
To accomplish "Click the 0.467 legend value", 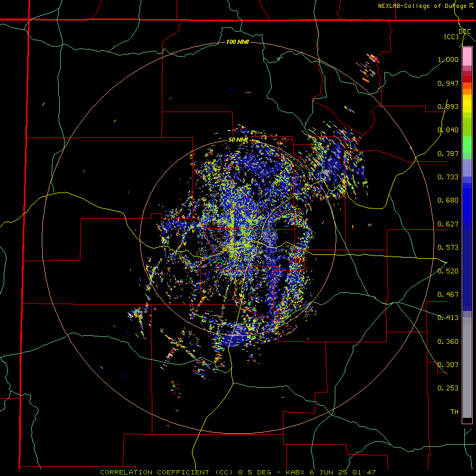I will 448,295.
